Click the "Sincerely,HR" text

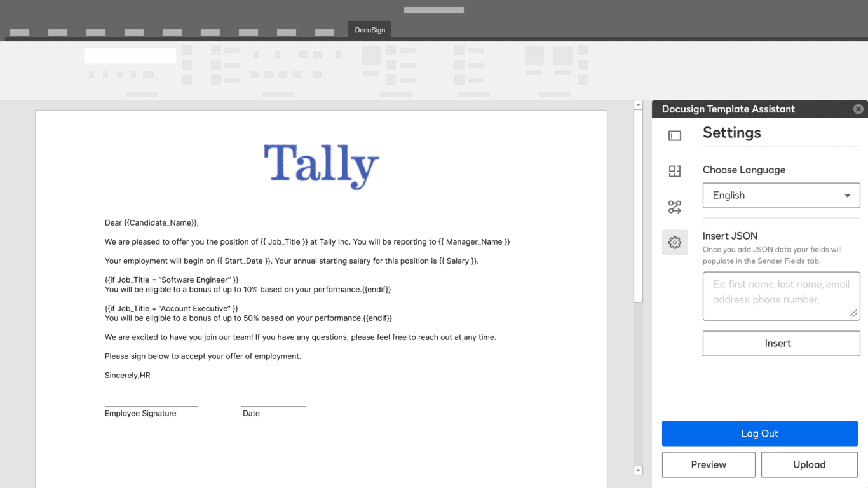pos(128,376)
